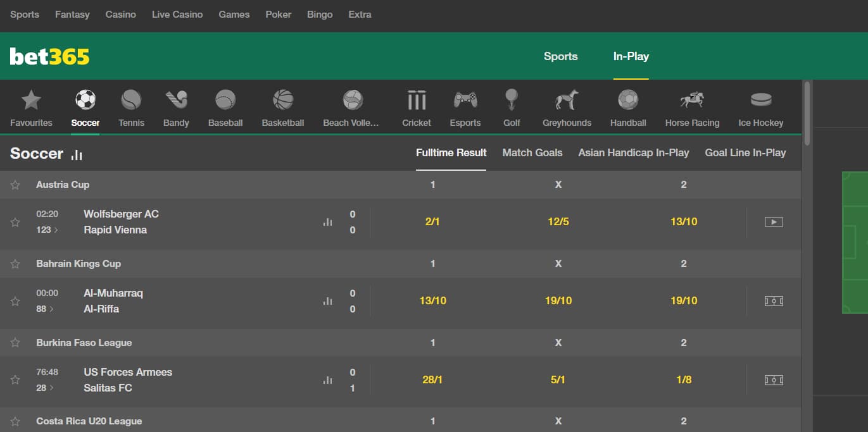Open the Ice Hockey puck icon
This screenshot has width=868, height=432.
pos(760,100)
